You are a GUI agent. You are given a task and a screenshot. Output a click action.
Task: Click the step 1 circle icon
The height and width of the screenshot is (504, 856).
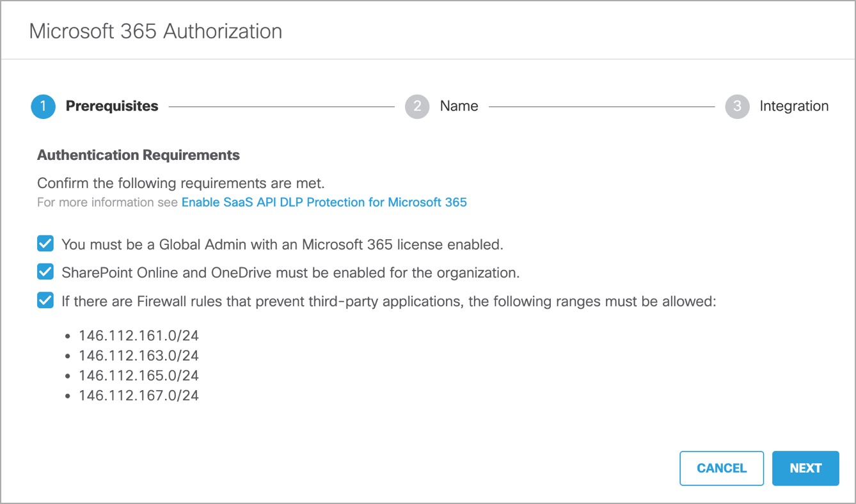[x=43, y=106]
